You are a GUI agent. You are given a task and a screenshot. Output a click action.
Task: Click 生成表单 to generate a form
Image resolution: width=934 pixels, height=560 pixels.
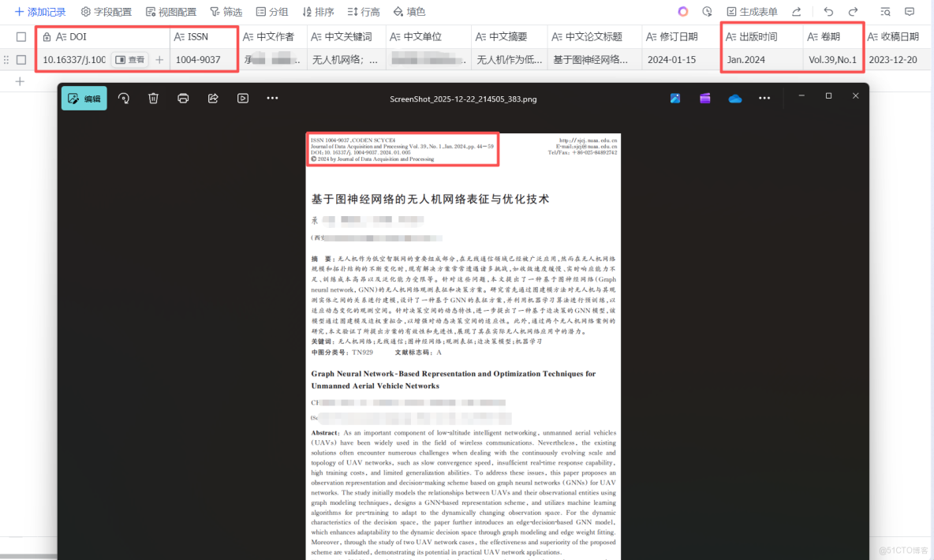pyautogui.click(x=756, y=11)
